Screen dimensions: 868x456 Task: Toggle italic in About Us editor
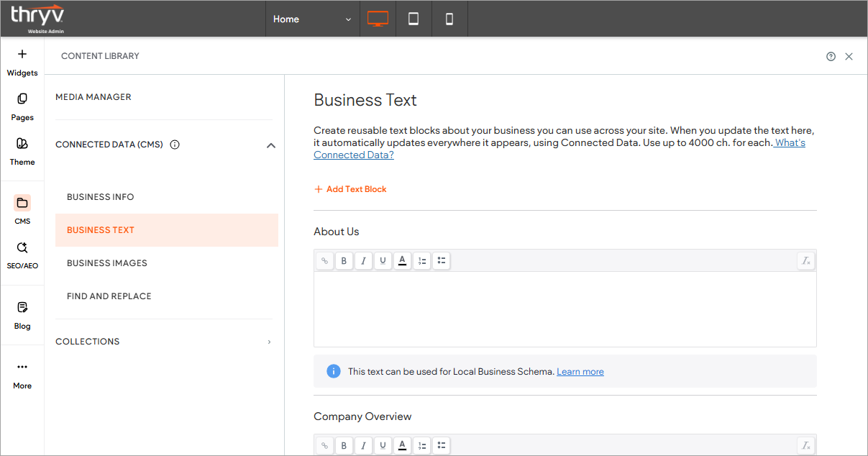(x=363, y=261)
